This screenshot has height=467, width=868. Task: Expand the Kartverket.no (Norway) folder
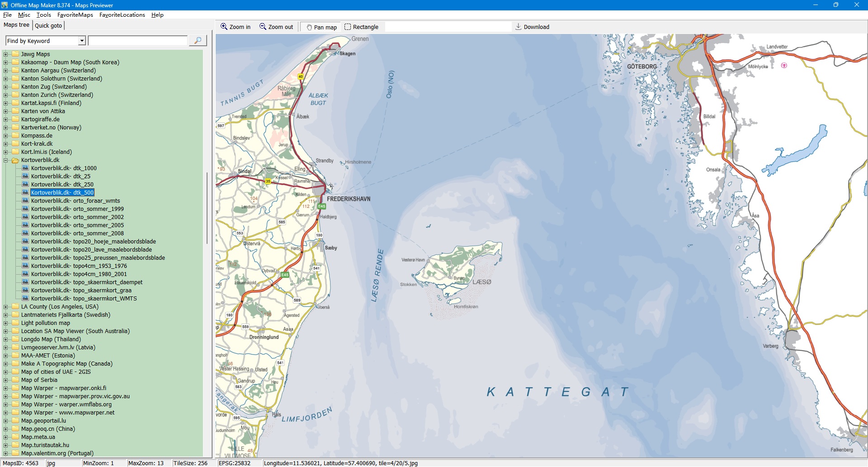(6, 128)
